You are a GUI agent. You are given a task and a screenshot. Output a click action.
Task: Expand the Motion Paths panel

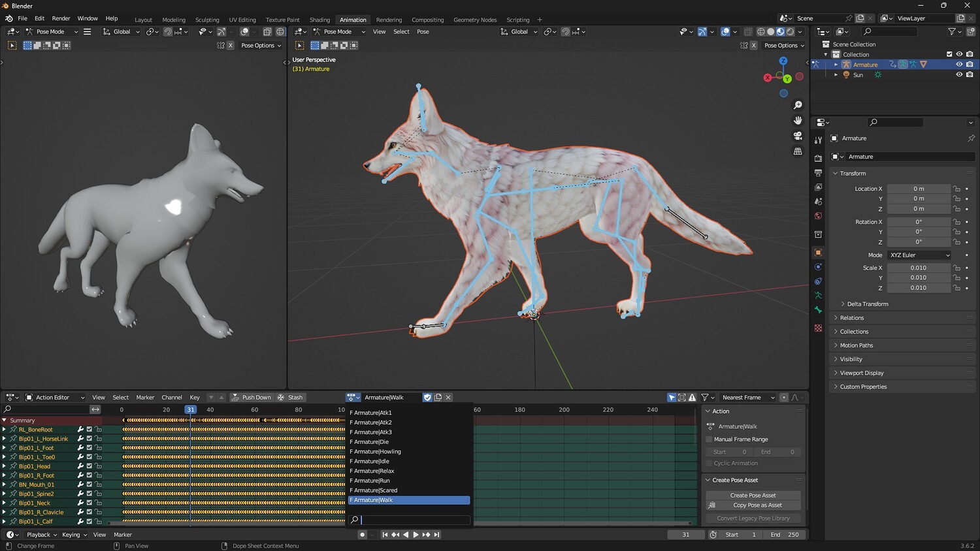[x=856, y=345]
